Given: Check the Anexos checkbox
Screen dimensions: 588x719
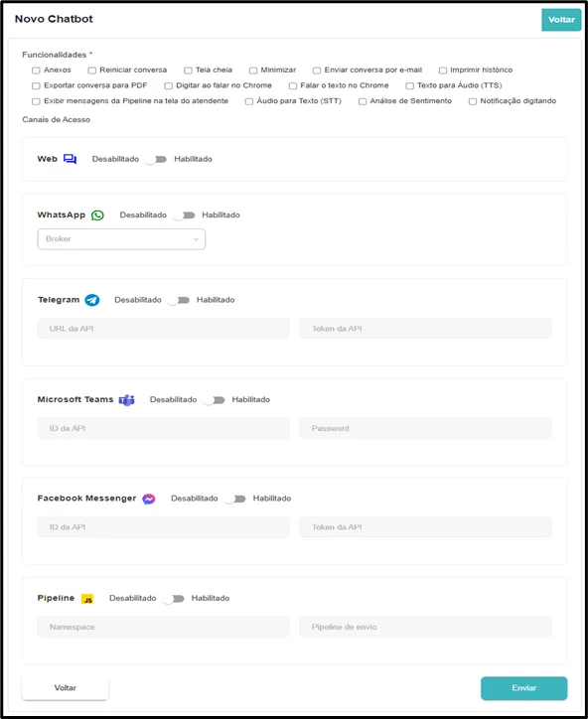Looking at the screenshot, I should pos(36,71).
